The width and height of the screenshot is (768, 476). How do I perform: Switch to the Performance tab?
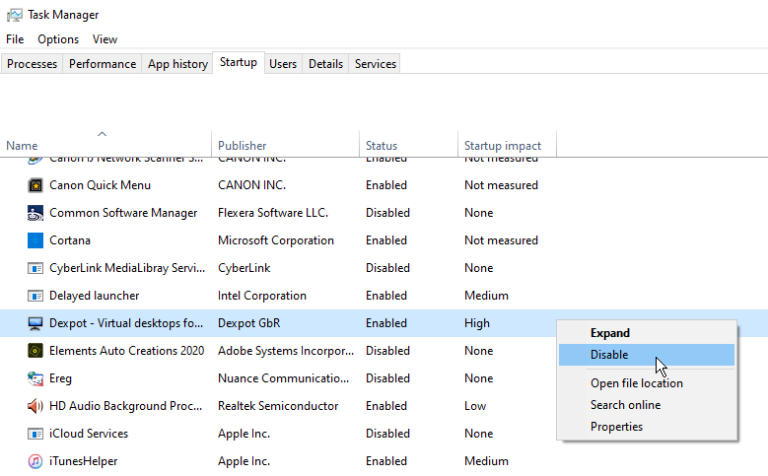(103, 64)
